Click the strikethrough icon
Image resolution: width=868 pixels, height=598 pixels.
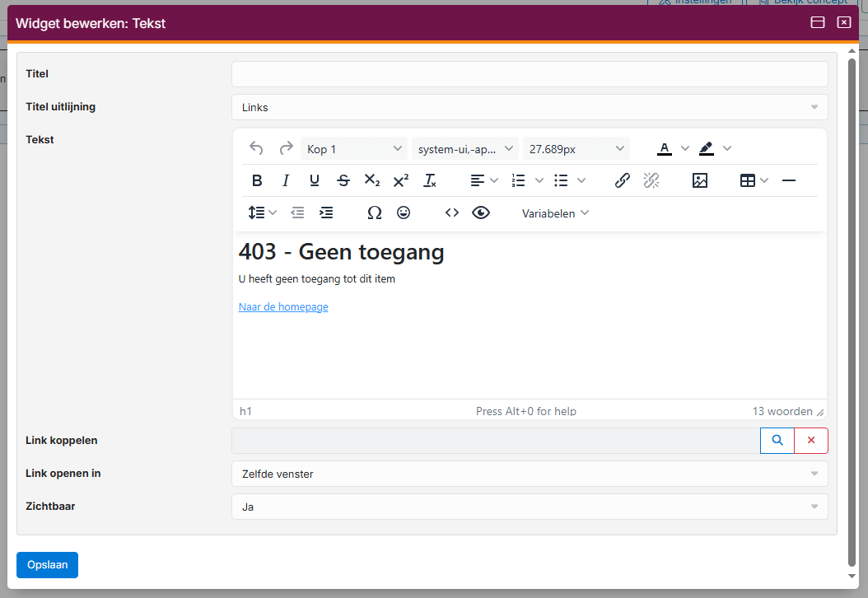pyautogui.click(x=343, y=180)
